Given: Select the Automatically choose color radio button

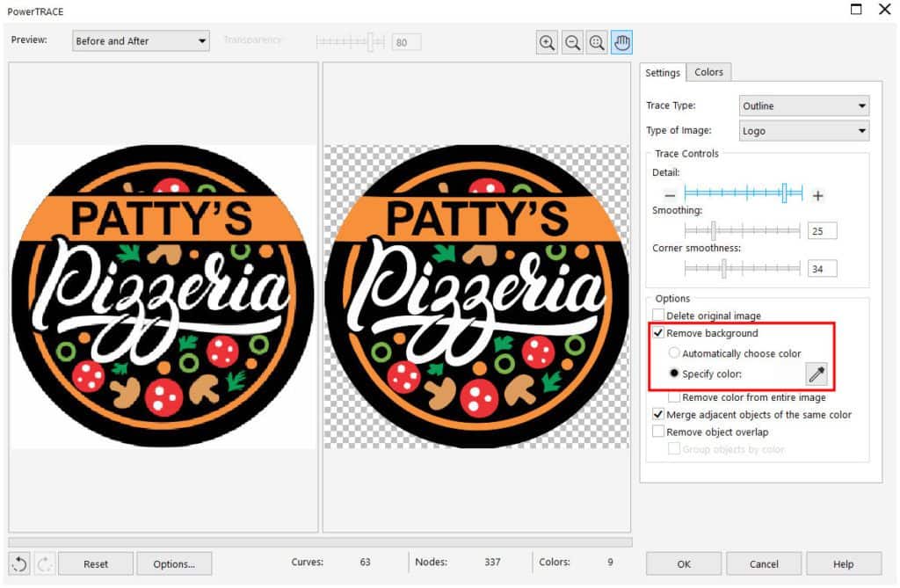Looking at the screenshot, I should click(x=673, y=352).
